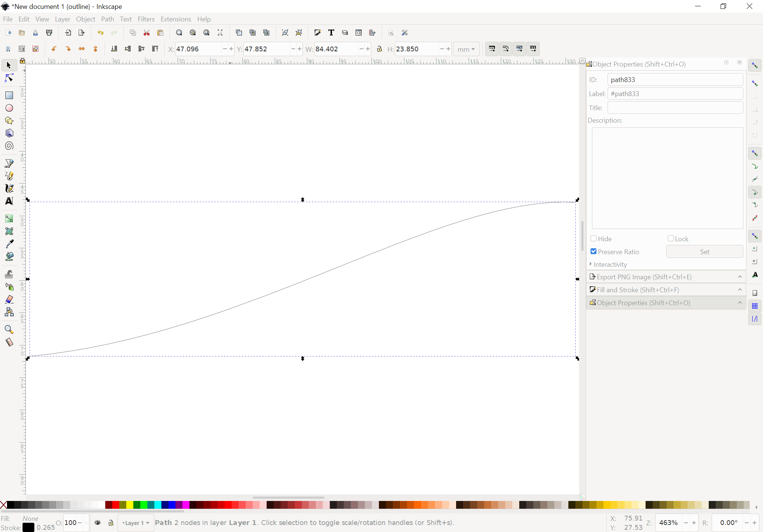Click the Undo icon
Viewport: 763px width, 532px height.
point(100,33)
